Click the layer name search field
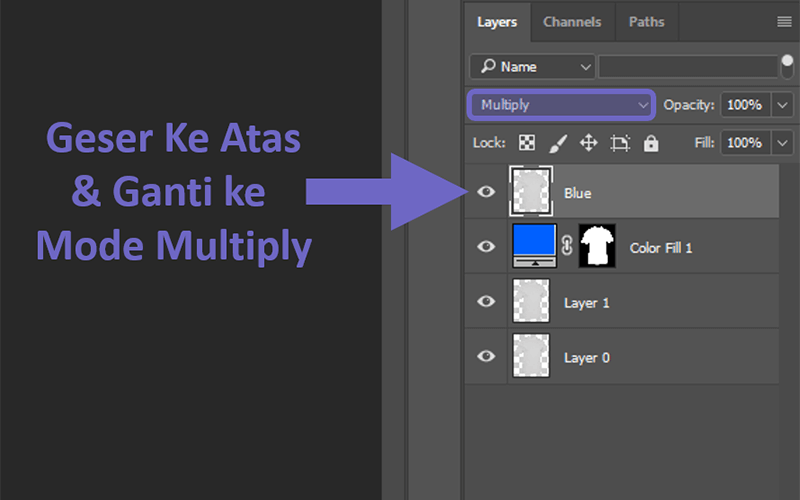 [688, 67]
